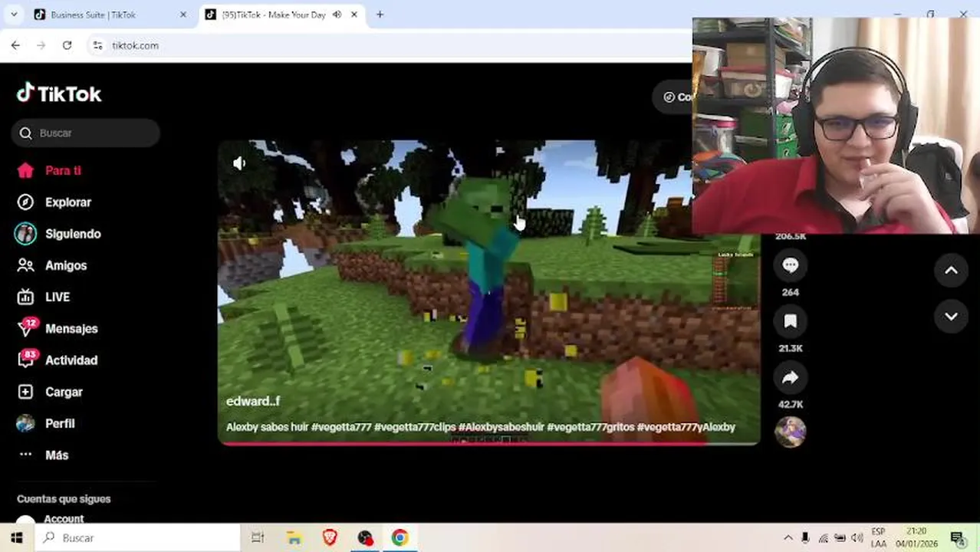
Task: Open the video comments bubble
Action: [x=791, y=265]
